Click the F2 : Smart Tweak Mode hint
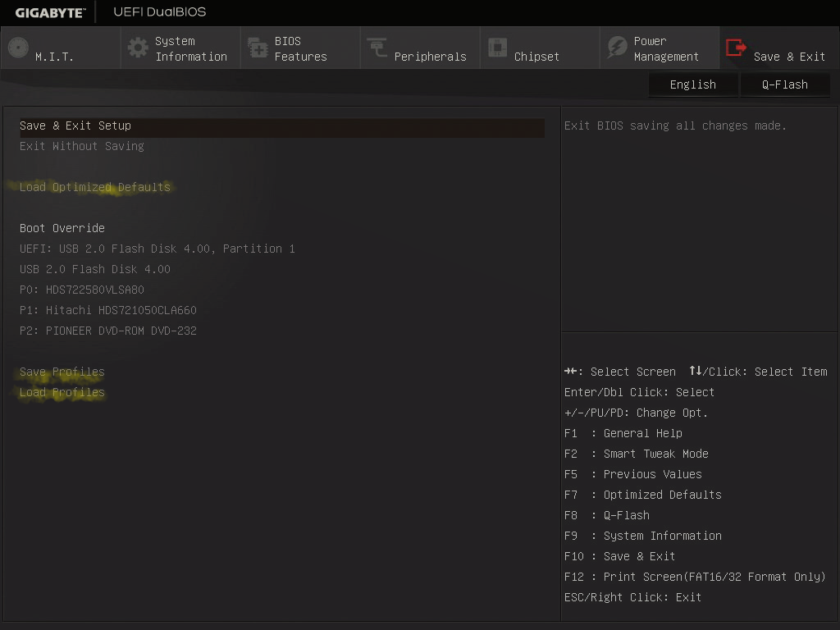This screenshot has height=630, width=840. (637, 454)
